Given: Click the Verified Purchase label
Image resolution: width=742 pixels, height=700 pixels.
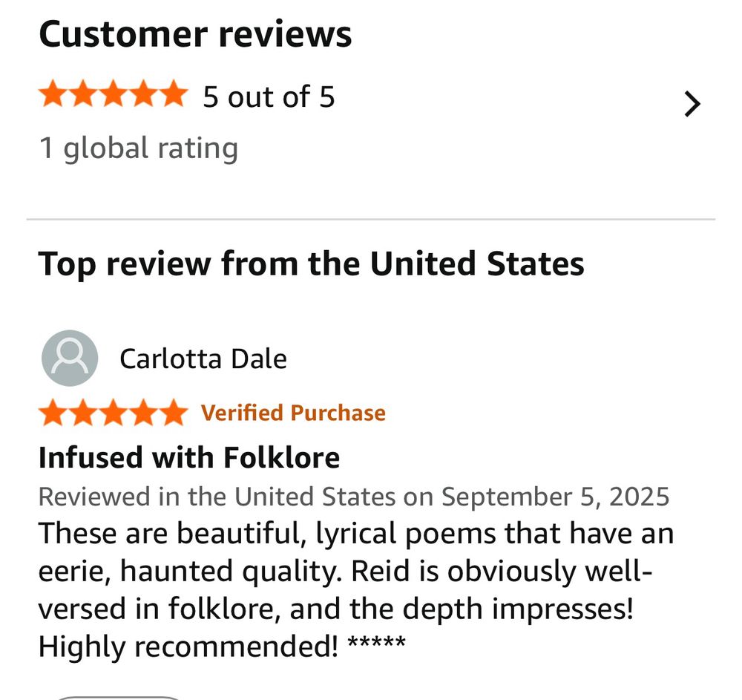Looking at the screenshot, I should (x=293, y=413).
